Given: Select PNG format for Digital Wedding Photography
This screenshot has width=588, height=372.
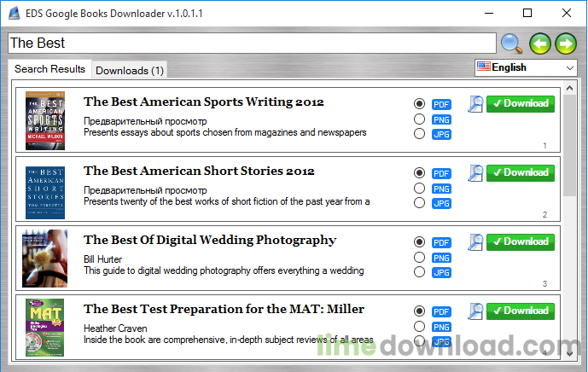Looking at the screenshot, I should [419, 257].
